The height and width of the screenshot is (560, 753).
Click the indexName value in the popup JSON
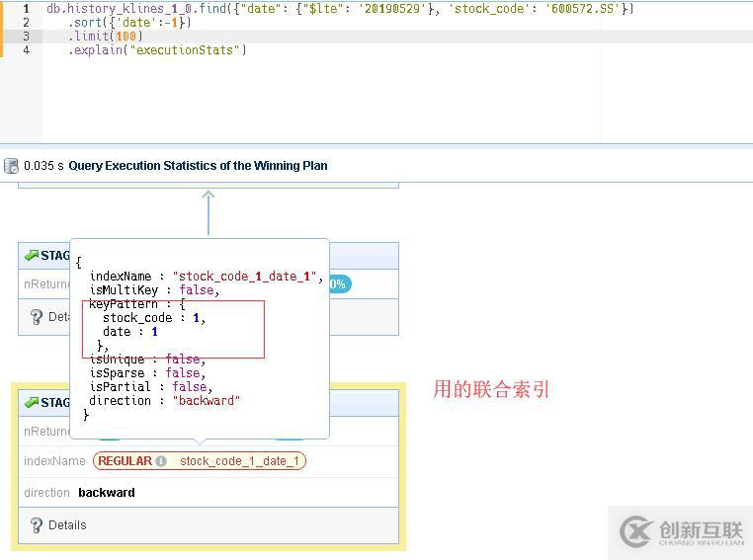(244, 277)
